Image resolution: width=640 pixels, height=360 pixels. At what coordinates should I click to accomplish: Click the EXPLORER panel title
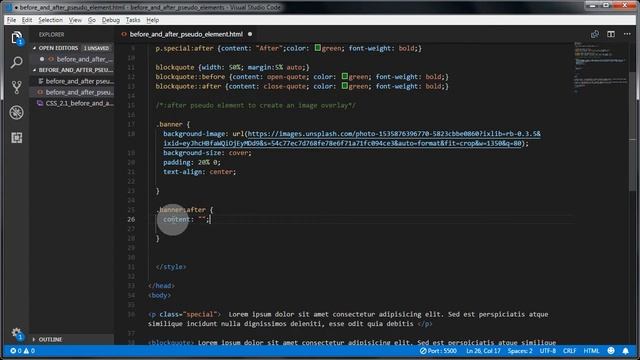point(51,35)
